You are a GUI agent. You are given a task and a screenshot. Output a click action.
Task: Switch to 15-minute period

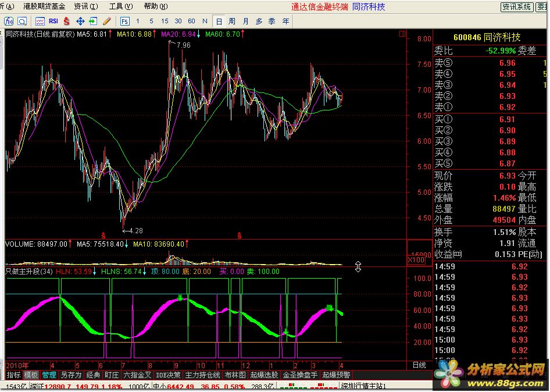pyautogui.click(x=165, y=21)
